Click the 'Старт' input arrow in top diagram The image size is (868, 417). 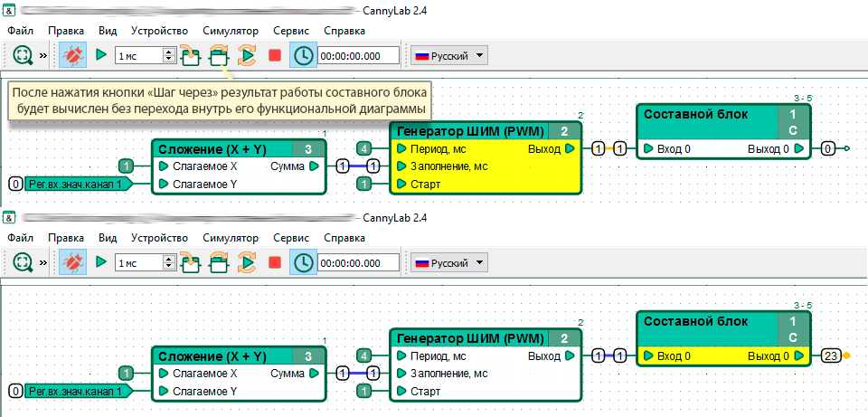click(401, 184)
